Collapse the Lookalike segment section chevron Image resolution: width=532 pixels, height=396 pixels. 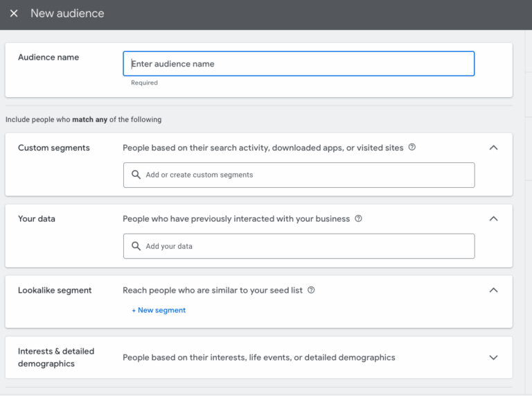pyautogui.click(x=493, y=290)
